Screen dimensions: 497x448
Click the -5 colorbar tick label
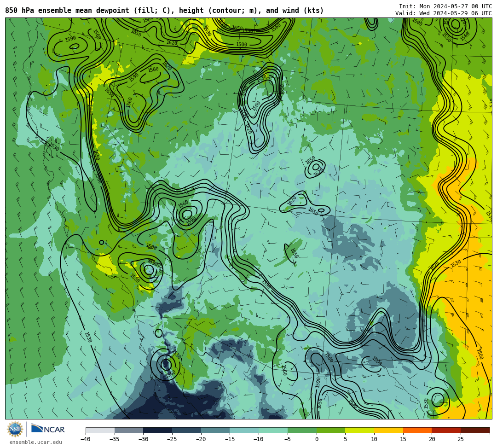click(x=288, y=439)
